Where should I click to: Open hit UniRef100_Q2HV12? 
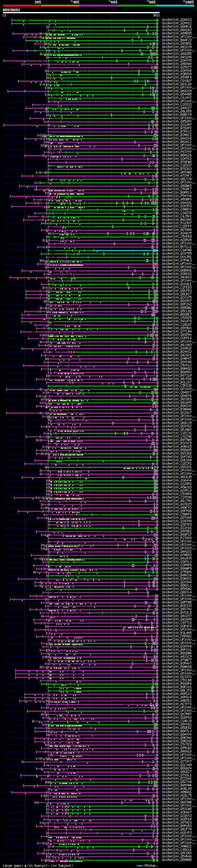pyautogui.click(x=177, y=23)
